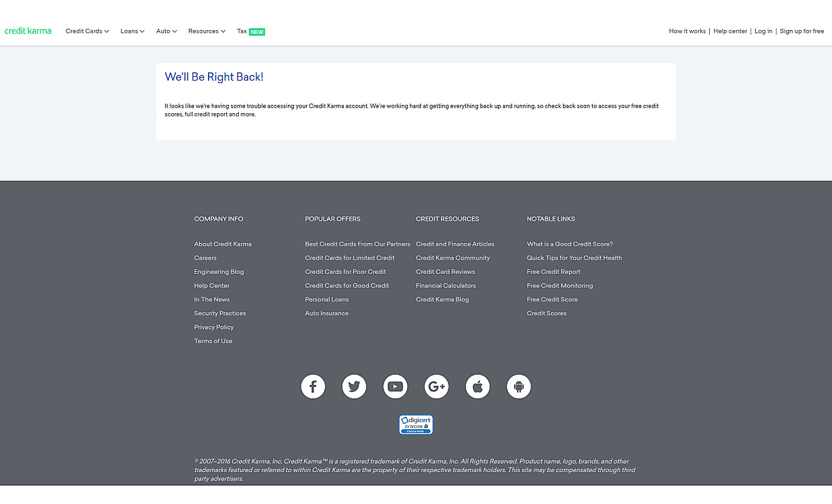832x504 pixels.
Task: Open the Personal Loans footer link
Action: click(327, 300)
